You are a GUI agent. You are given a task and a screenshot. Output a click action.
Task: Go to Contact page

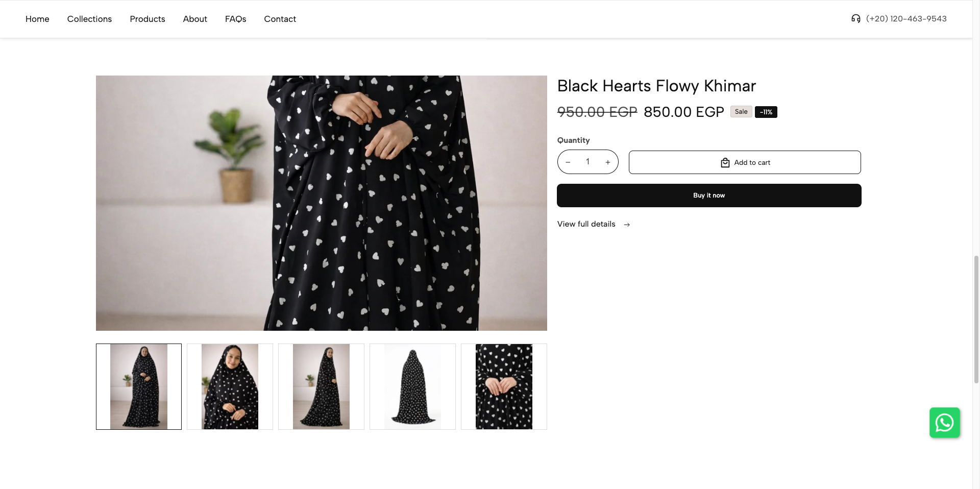coord(280,19)
